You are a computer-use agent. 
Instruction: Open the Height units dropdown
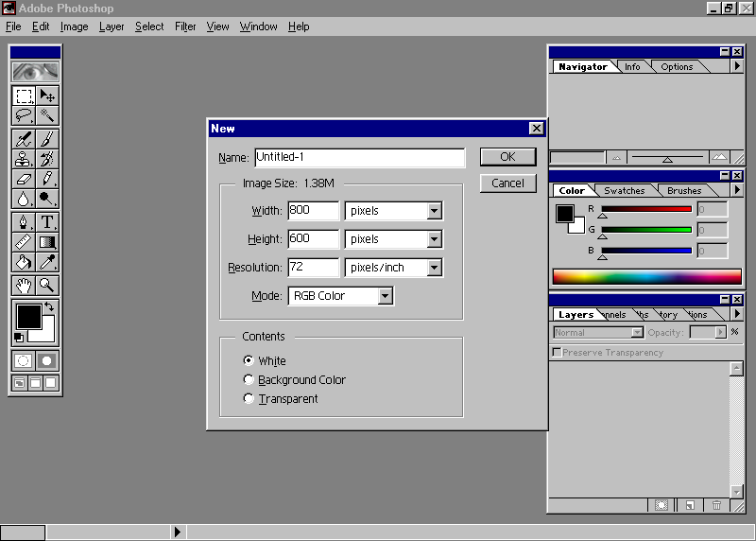click(x=434, y=239)
